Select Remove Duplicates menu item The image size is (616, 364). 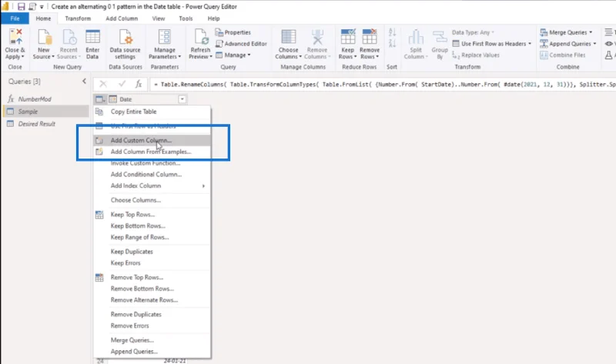pos(152,314)
